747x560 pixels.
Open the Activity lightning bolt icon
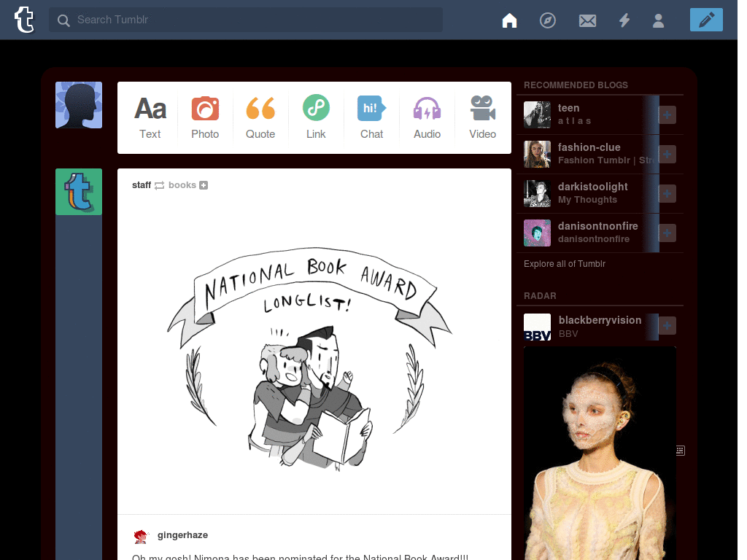tap(624, 20)
